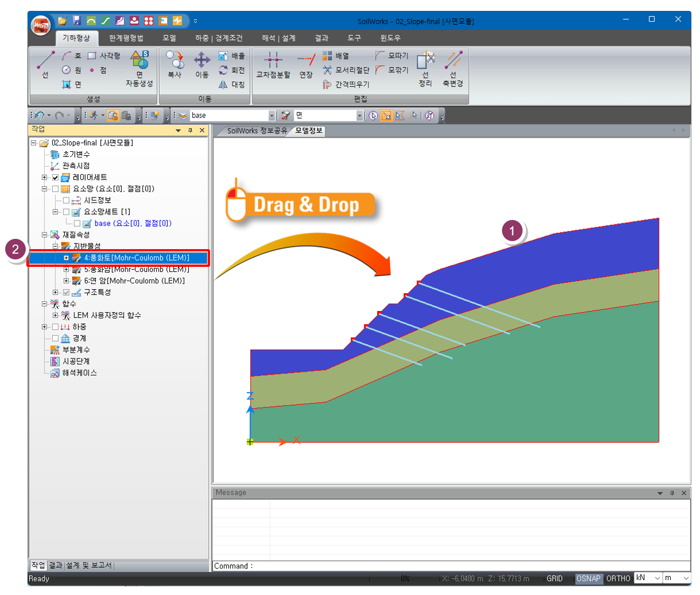
Task: Collapse the 재질속성 tree node
Action: 45,235
